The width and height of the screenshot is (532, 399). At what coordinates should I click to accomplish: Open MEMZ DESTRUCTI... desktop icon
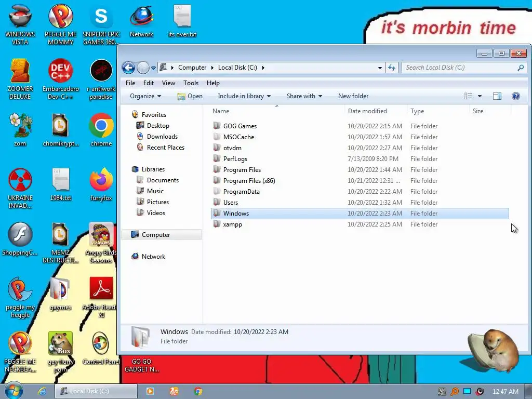point(60,243)
